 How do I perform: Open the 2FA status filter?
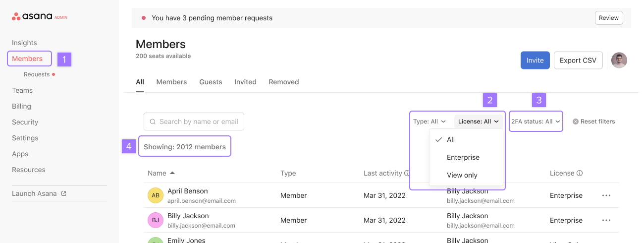tap(535, 121)
